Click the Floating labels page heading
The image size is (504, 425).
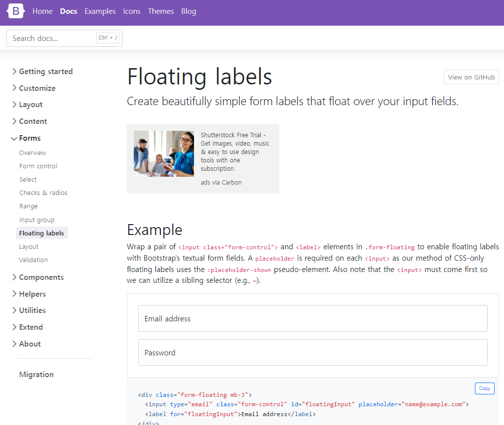pos(199,77)
